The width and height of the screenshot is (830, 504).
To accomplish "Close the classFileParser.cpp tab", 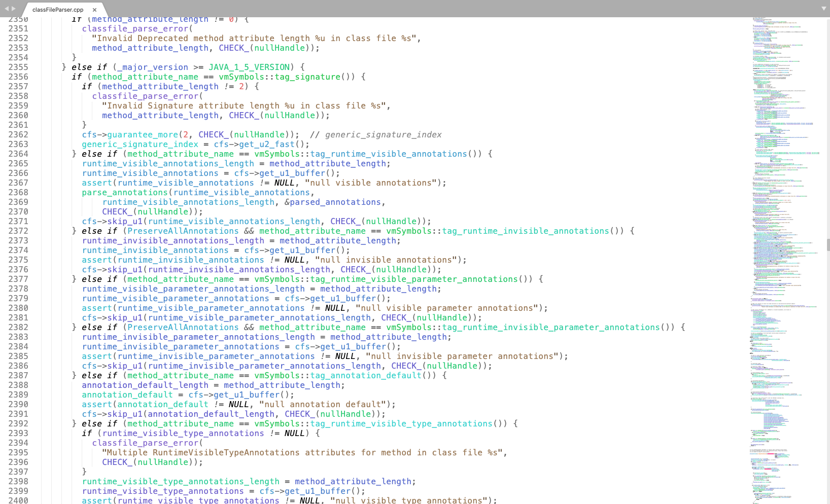I will click(x=94, y=9).
